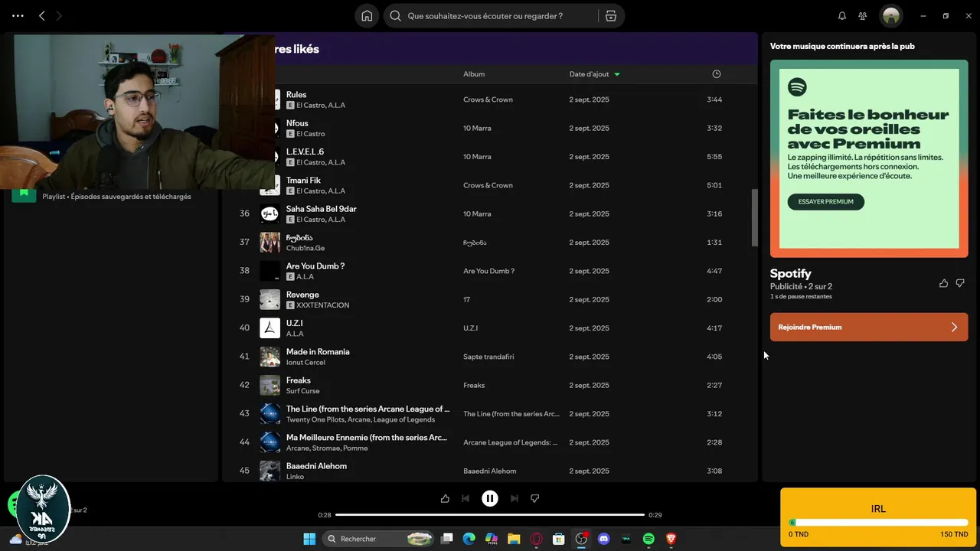Click Ma Meilleure Ennemie cover thumbnail

coord(269,442)
